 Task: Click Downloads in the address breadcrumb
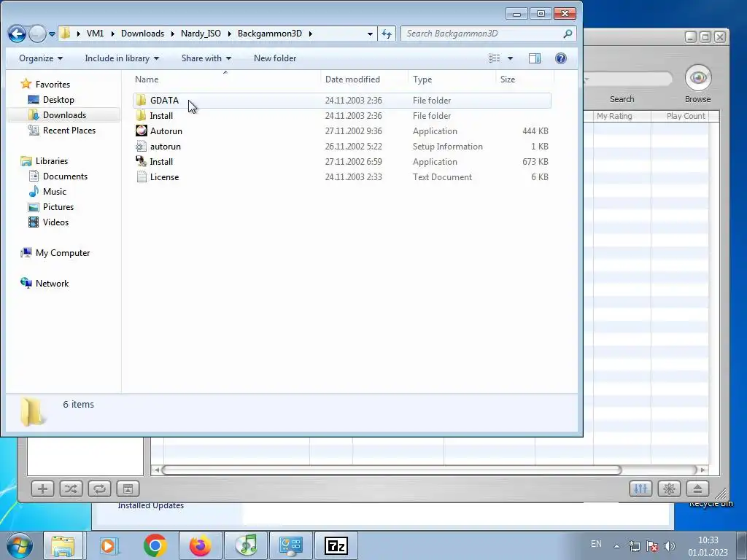coord(142,34)
